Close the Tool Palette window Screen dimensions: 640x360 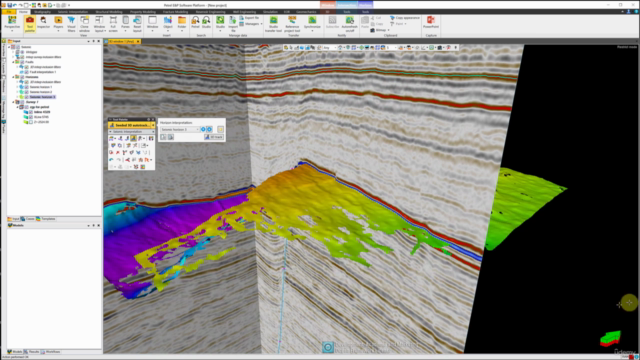(x=153, y=120)
